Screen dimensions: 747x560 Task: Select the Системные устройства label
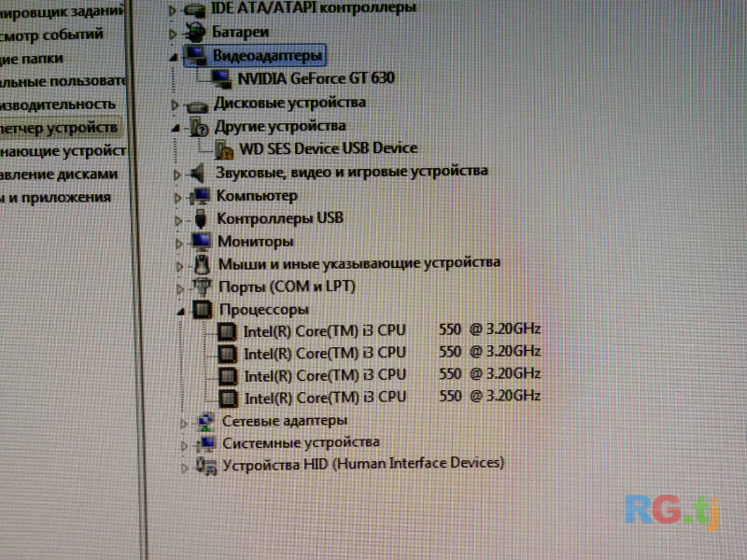[301, 442]
